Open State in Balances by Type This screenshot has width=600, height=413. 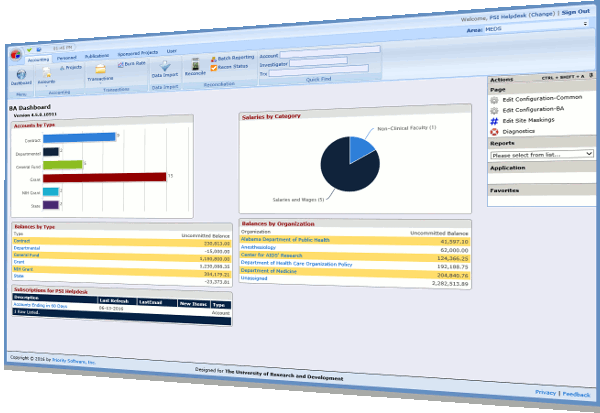tap(18, 276)
